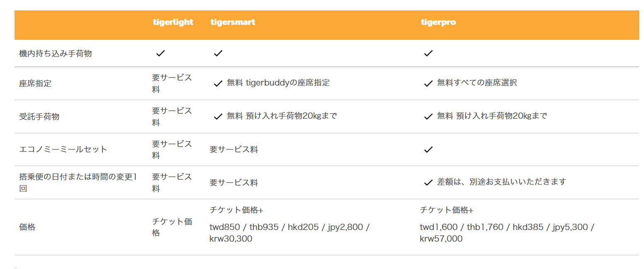The height and width of the screenshot is (269, 644).
Task: Click the 搭乗便の日付または時間の変更1回 label
Action: tap(78, 182)
